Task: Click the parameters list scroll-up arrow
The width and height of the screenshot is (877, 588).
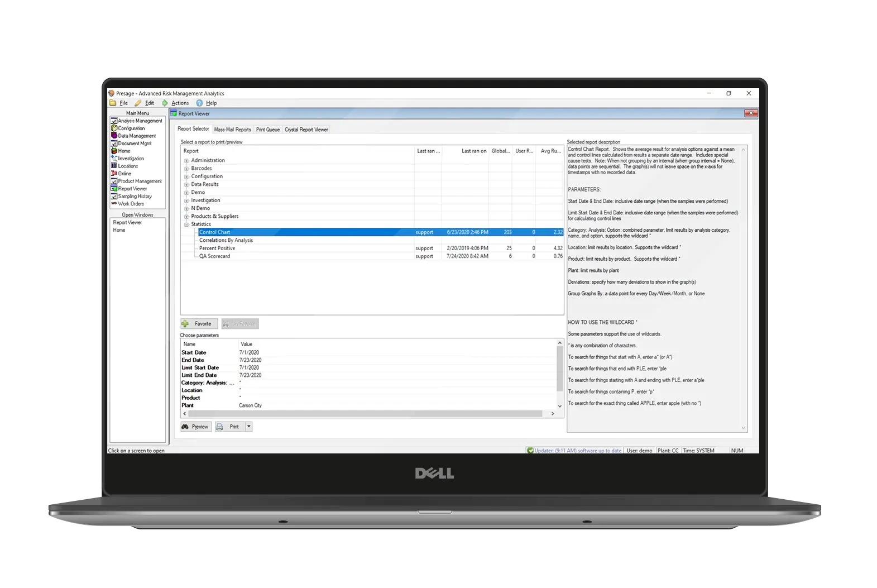Action: point(560,343)
